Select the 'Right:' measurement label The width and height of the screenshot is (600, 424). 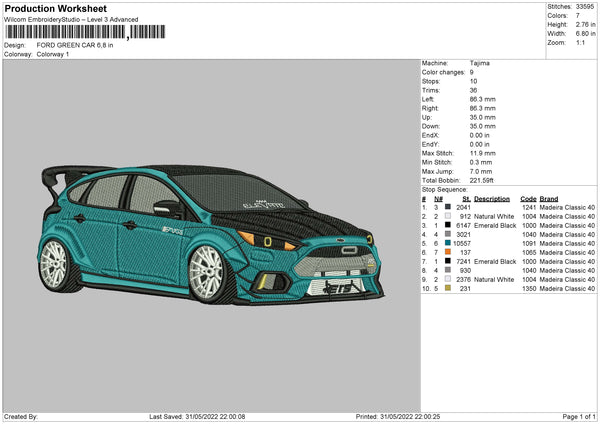click(430, 108)
